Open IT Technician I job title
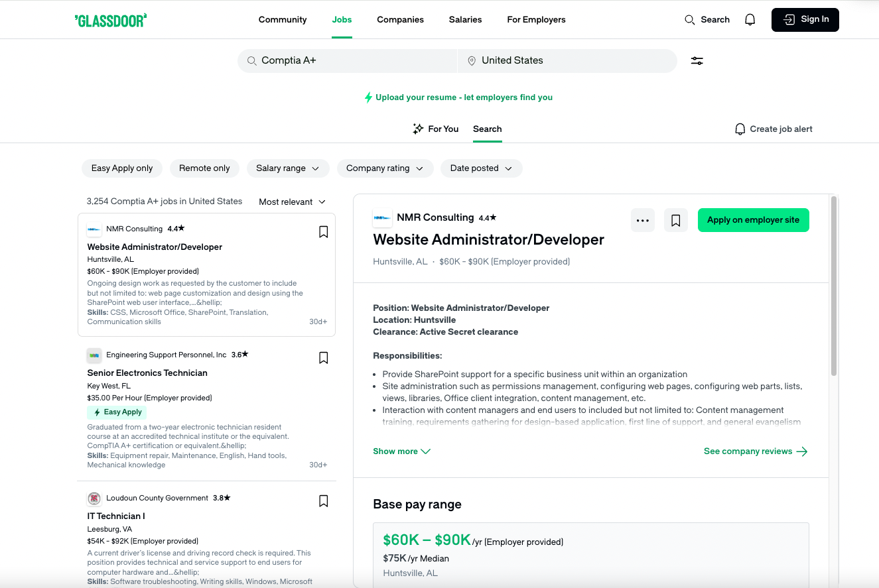 pyautogui.click(x=116, y=516)
